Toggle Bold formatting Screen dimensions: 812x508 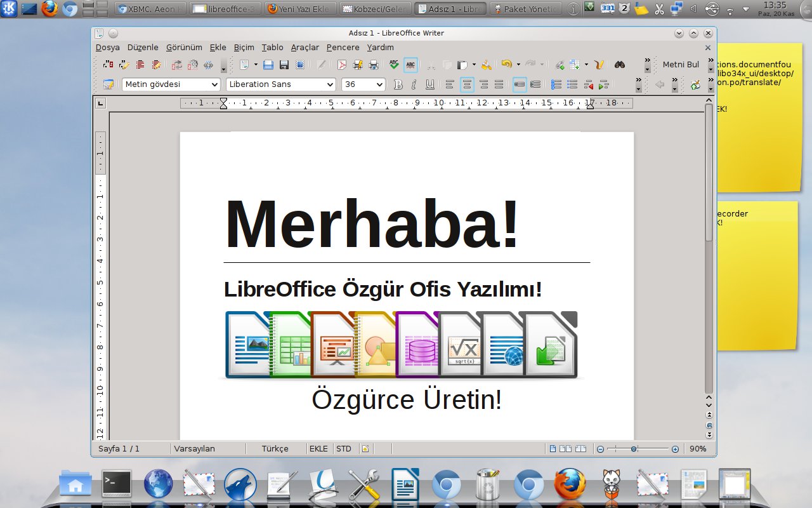pyautogui.click(x=398, y=84)
